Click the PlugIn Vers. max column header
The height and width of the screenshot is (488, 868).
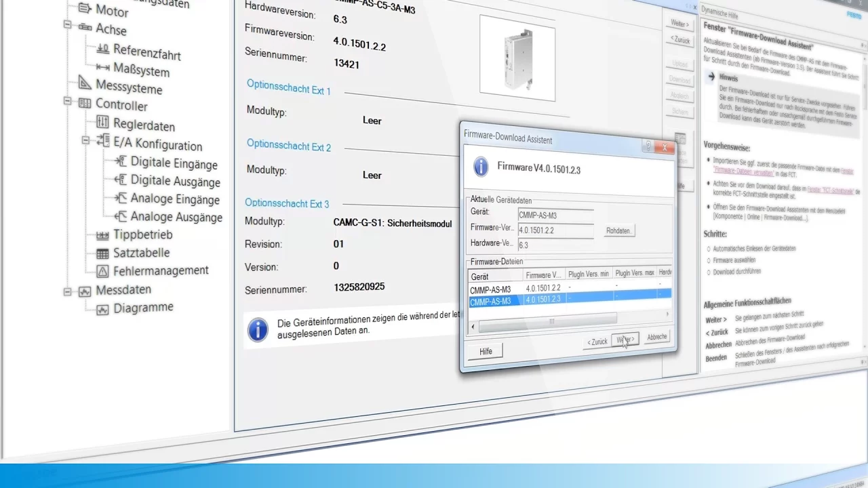click(x=634, y=272)
